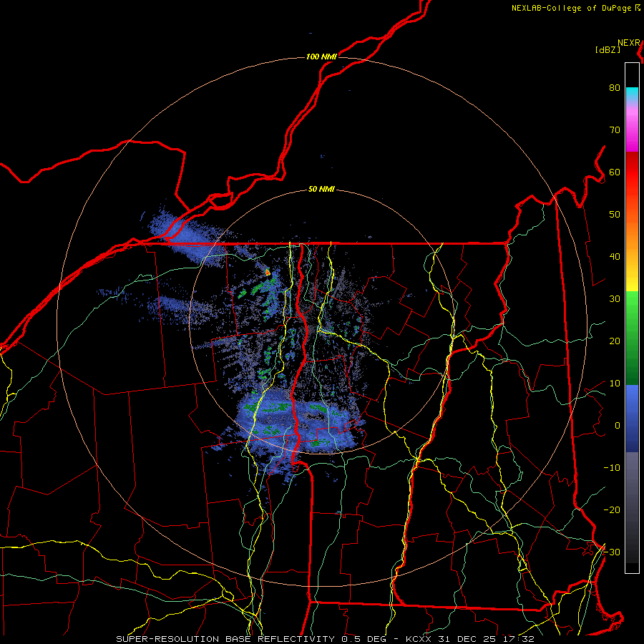644x644 pixels.
Task: Click the 60 dBZ scale value
Action: coord(615,172)
